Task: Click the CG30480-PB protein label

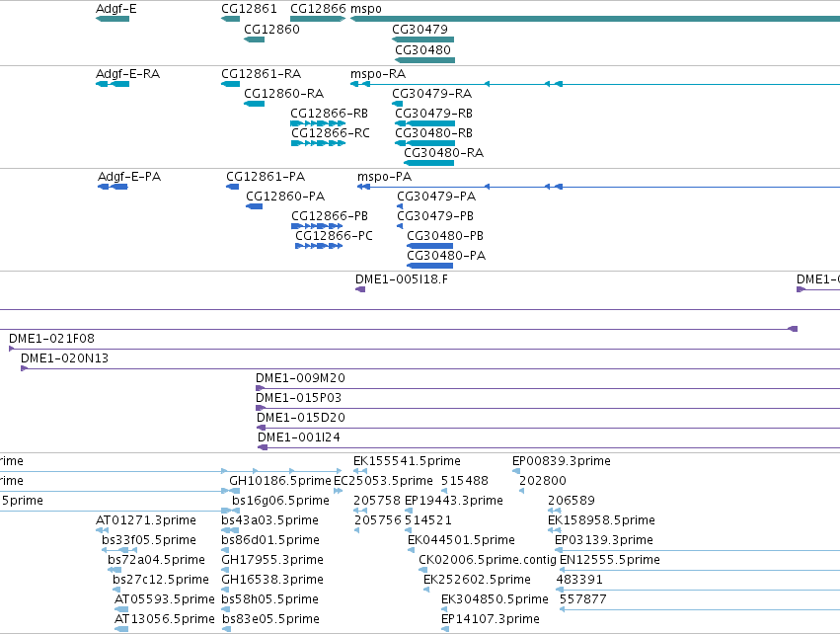Action: tap(445, 236)
